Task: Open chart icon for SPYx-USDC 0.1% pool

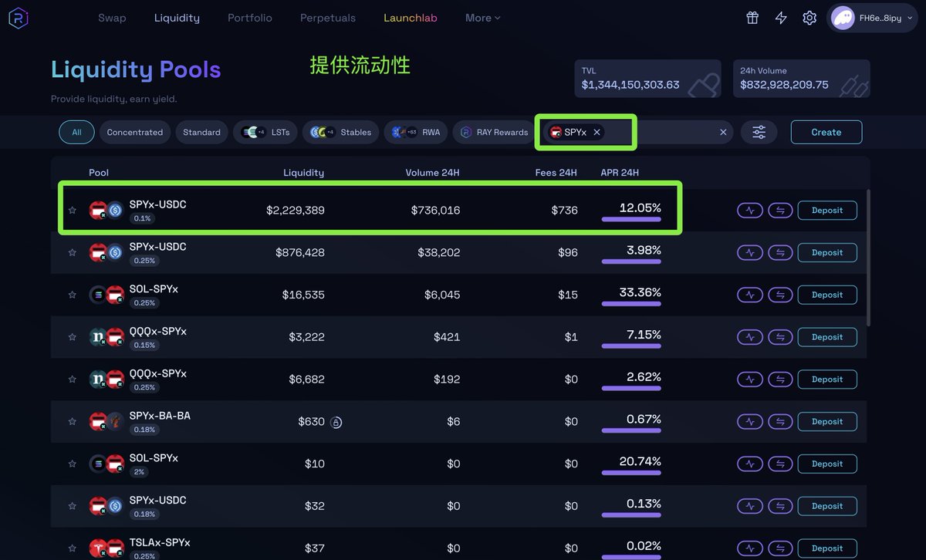Action: pos(750,210)
